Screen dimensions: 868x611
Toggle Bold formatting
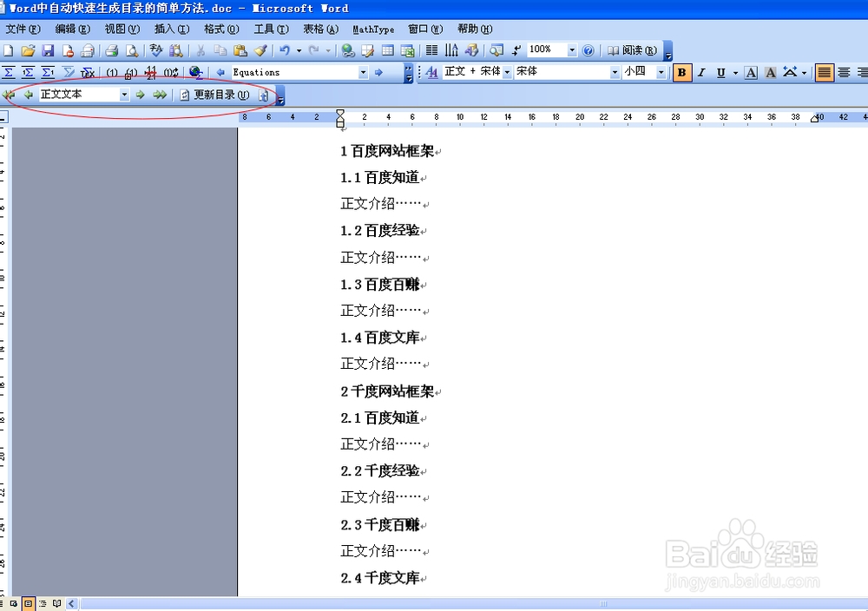pos(682,73)
